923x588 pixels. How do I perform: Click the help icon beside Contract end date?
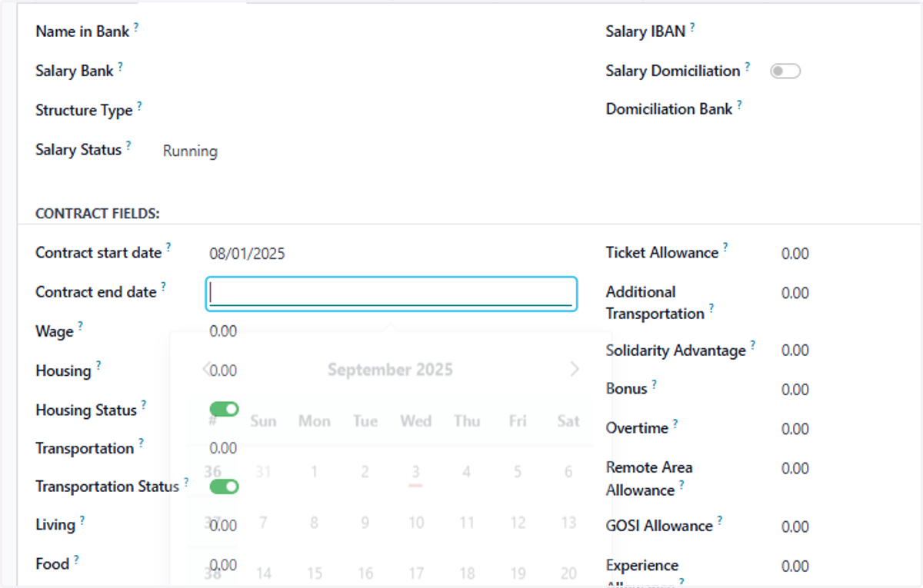click(163, 287)
